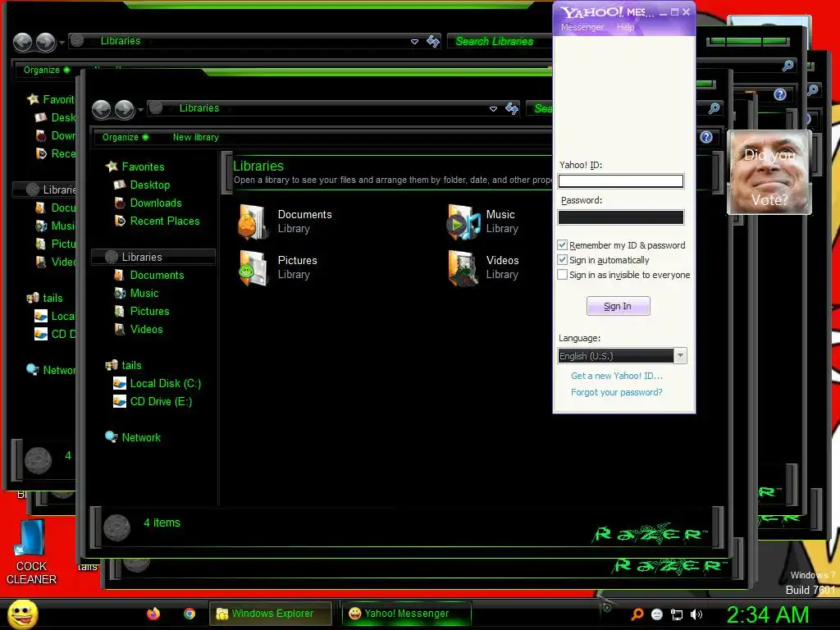Image resolution: width=840 pixels, height=630 pixels.
Task: Click the magnifier icon in system tray
Action: pos(637,614)
